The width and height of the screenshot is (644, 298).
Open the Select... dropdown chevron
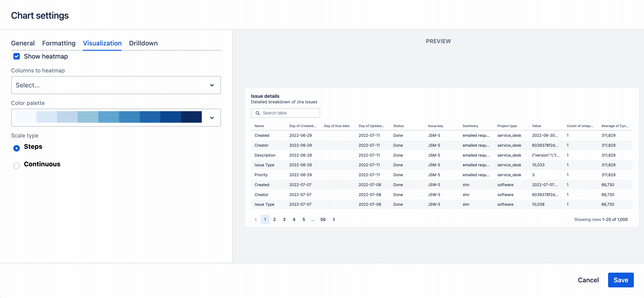pyautogui.click(x=212, y=85)
